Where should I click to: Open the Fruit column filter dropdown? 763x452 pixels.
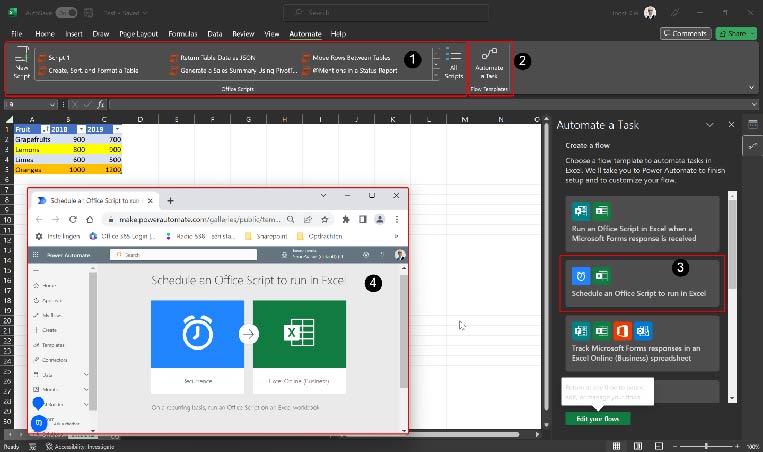(45, 129)
